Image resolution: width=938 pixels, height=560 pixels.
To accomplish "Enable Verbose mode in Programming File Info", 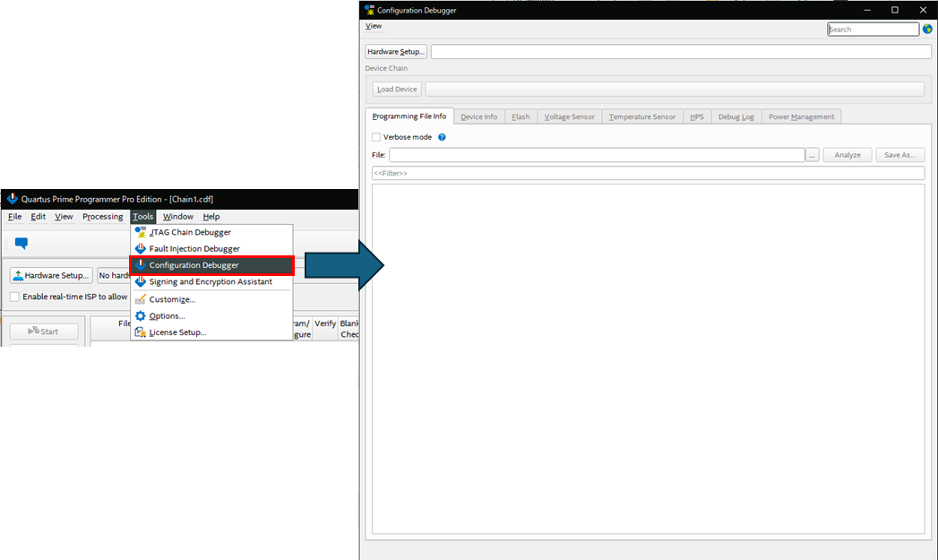I will point(377,136).
